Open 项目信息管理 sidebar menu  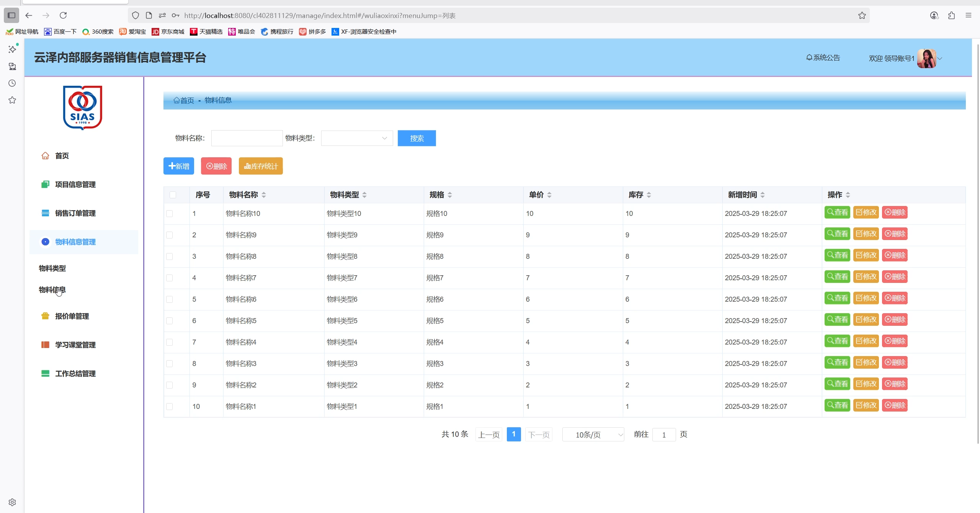(75, 185)
